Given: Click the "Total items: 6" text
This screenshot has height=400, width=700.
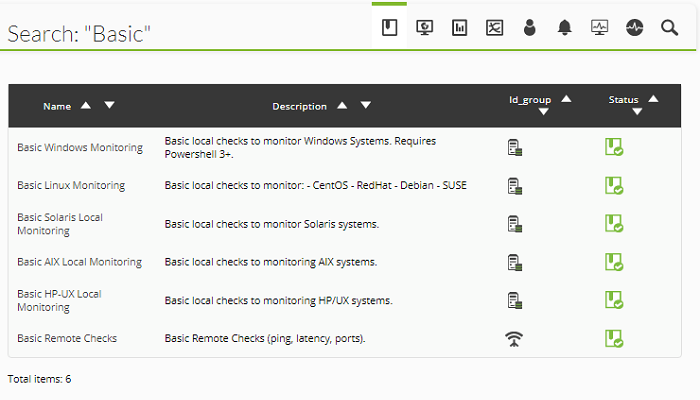Looking at the screenshot, I should [x=39, y=379].
